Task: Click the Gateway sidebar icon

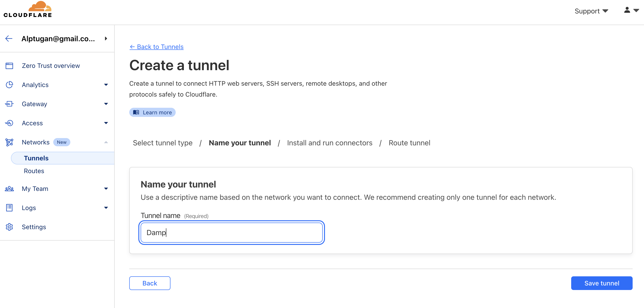Action: coord(10,104)
